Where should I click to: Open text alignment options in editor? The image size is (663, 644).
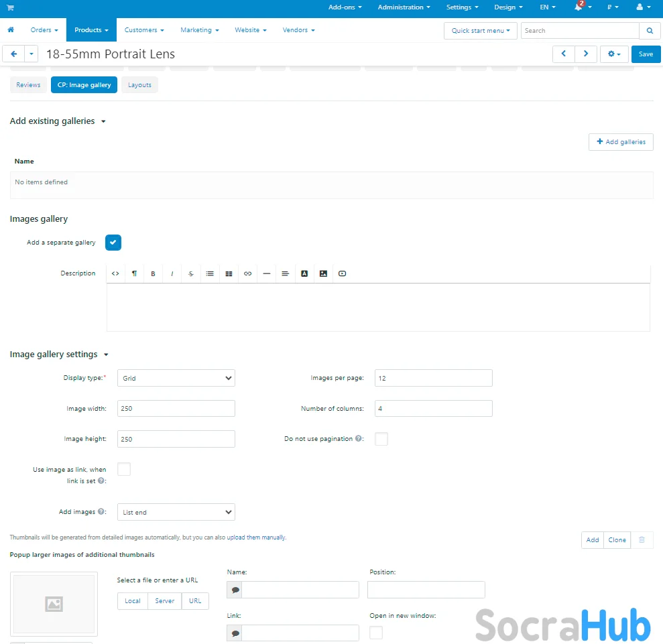[286, 274]
